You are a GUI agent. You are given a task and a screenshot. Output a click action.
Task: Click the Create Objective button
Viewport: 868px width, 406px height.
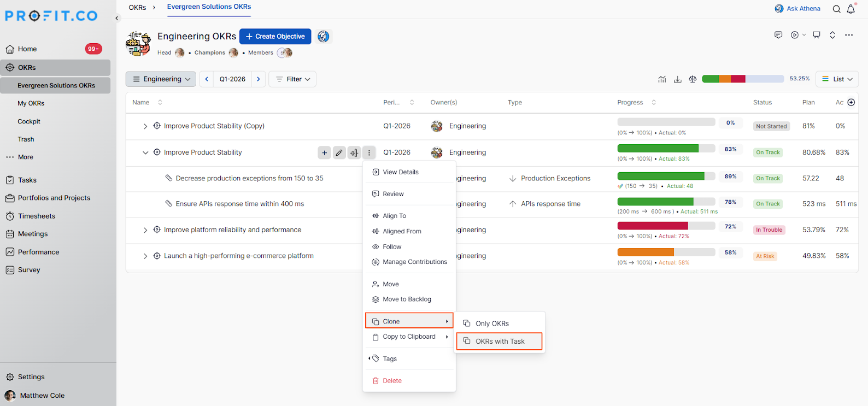pos(275,37)
